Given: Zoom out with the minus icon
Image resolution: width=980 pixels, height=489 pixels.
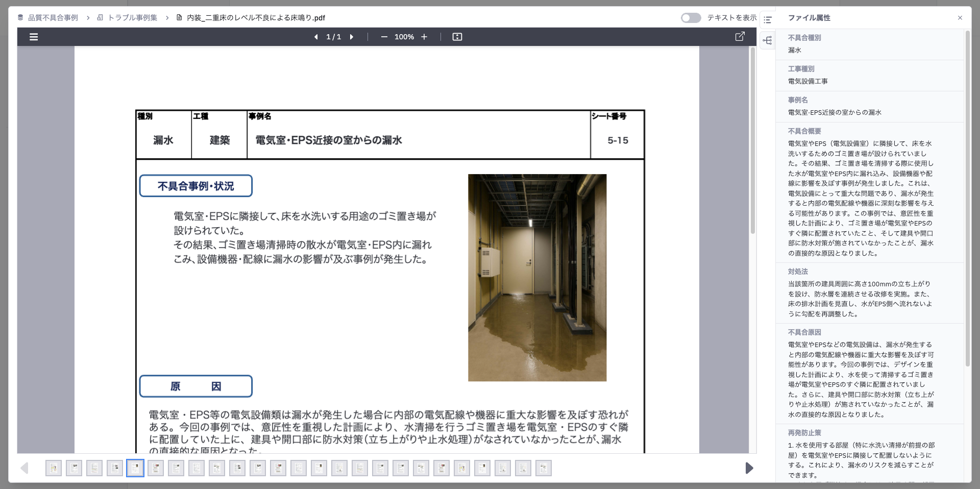Looking at the screenshot, I should click(x=384, y=37).
